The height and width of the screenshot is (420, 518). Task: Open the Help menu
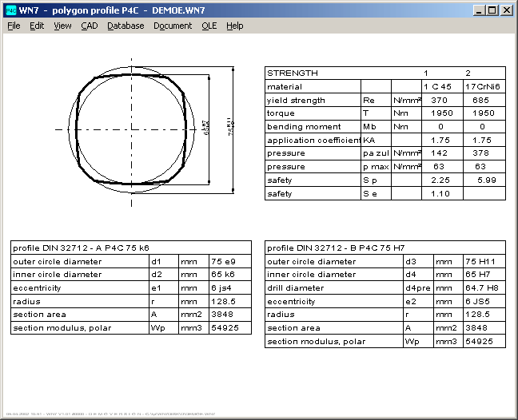[x=234, y=26]
